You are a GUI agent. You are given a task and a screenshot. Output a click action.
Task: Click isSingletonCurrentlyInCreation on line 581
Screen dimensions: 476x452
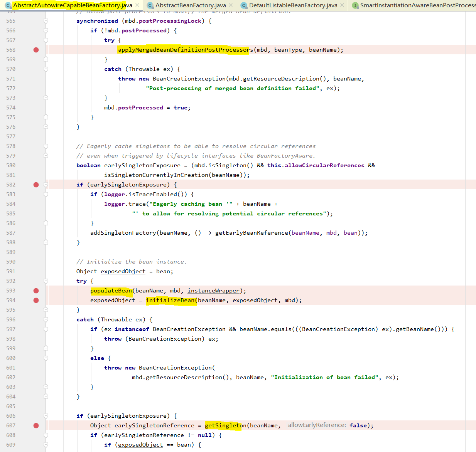156,175
